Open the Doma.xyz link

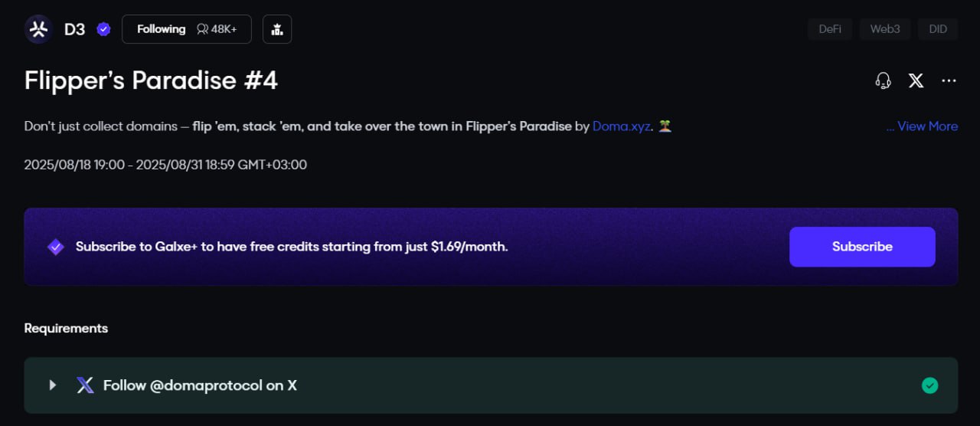pyautogui.click(x=622, y=126)
